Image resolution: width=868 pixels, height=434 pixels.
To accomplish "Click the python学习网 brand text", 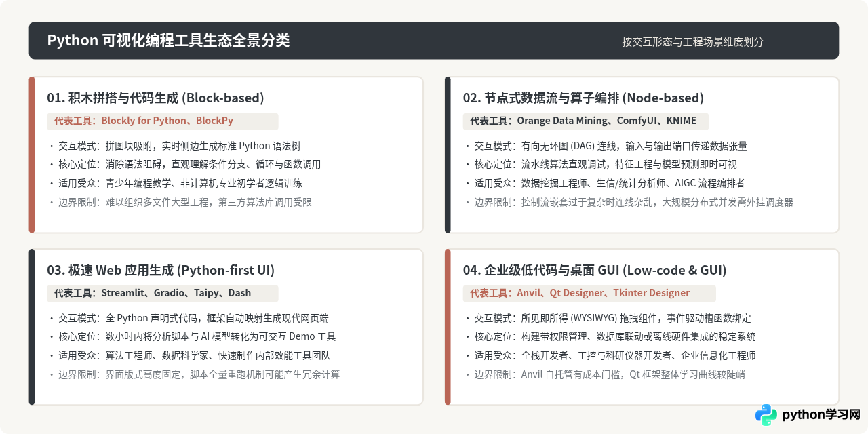I will [x=821, y=415].
